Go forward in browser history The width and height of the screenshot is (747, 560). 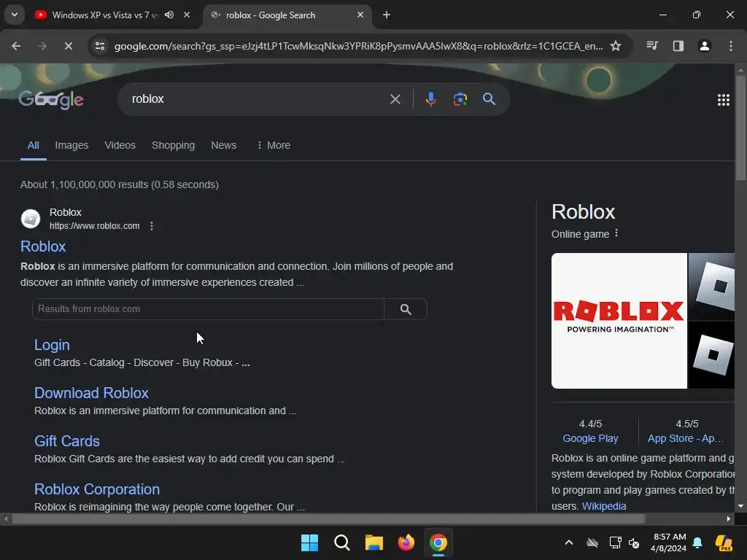[x=42, y=46]
